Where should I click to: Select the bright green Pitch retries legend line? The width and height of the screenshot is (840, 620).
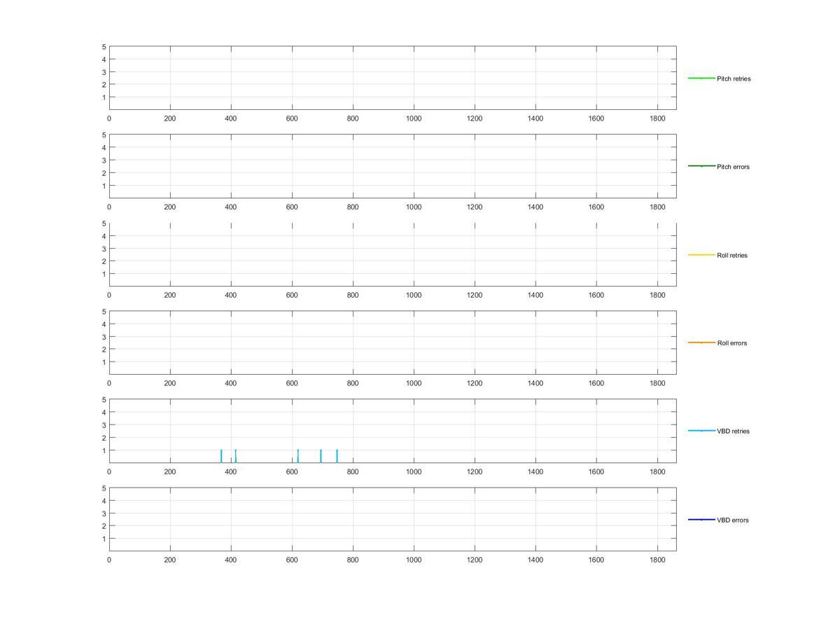click(x=701, y=78)
